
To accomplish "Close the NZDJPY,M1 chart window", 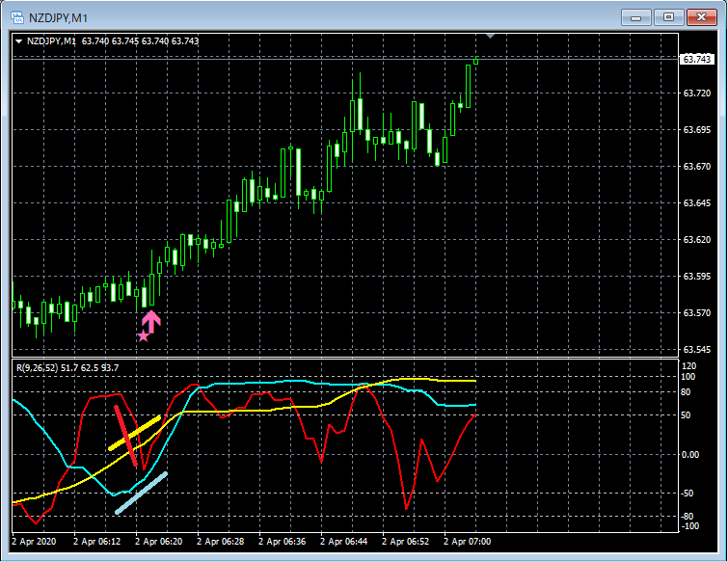I will (702, 17).
